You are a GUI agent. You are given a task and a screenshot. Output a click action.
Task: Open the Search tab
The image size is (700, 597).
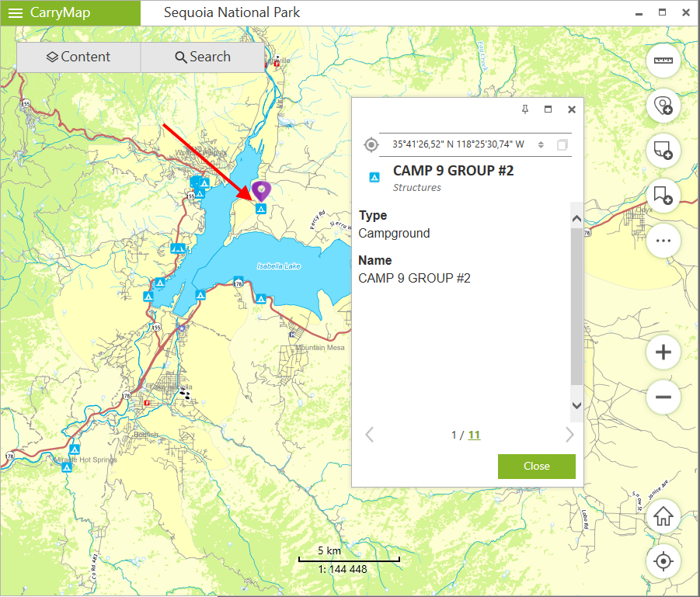pos(203,57)
